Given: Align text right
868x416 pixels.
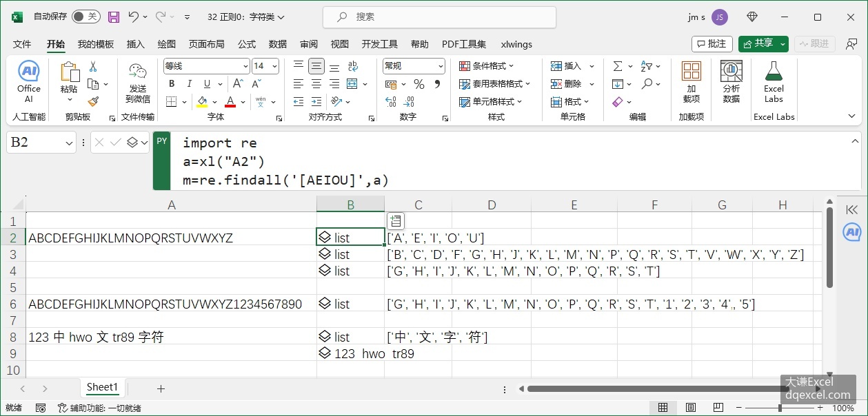Looking at the screenshot, I should click(334, 84).
